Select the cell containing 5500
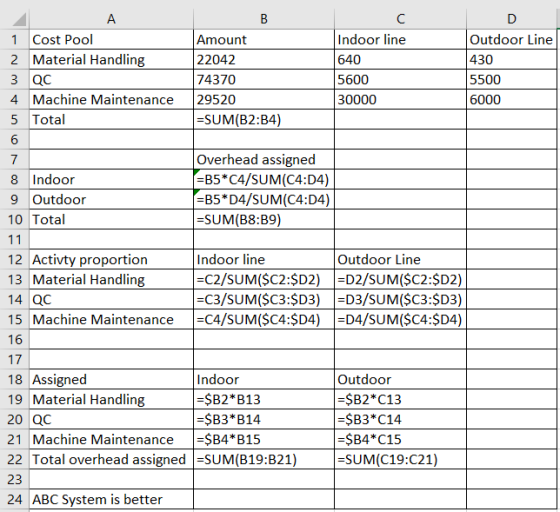Image resolution: width=560 pixels, height=512 pixels. click(x=511, y=79)
